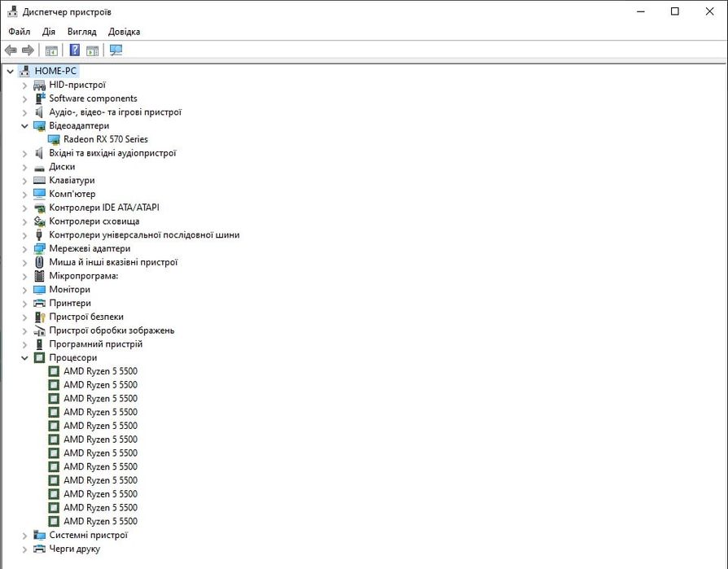Expand the Software components category
This screenshot has height=569, width=728.
[x=24, y=98]
